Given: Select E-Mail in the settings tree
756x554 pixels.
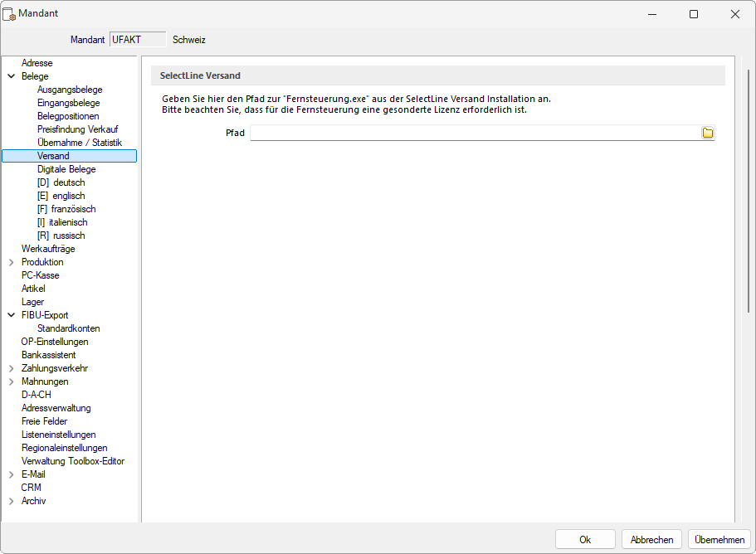Looking at the screenshot, I should (x=33, y=474).
